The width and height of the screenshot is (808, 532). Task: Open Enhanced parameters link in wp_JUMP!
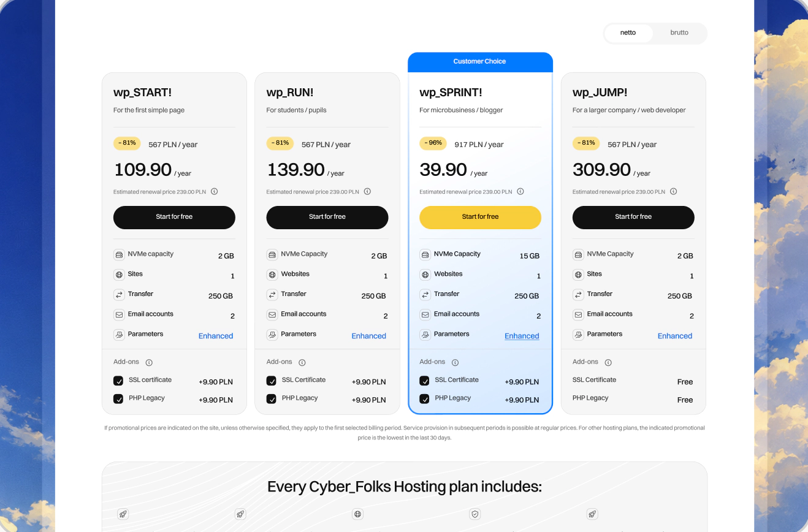(675, 336)
